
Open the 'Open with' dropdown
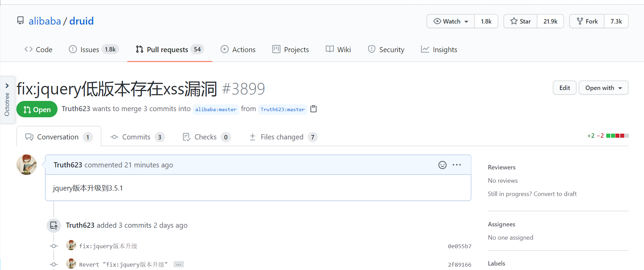pyautogui.click(x=603, y=88)
